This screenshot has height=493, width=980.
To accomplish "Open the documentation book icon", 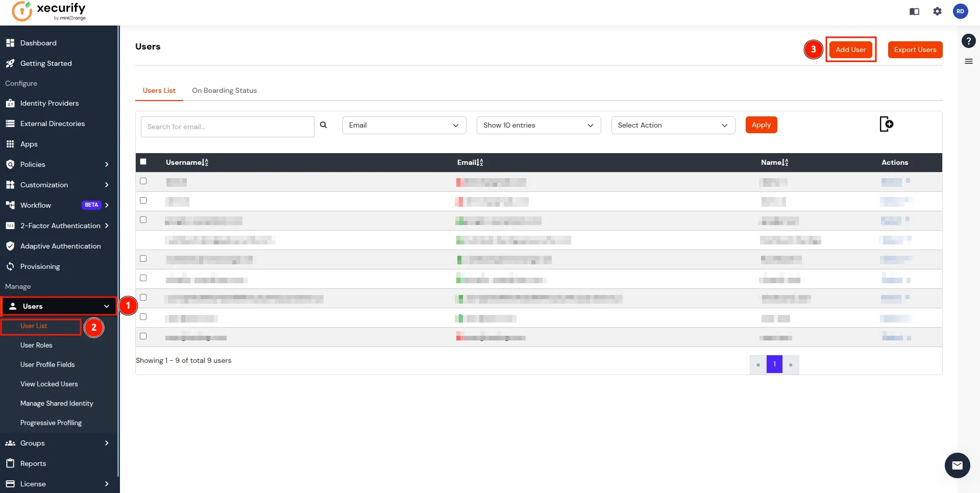I will pyautogui.click(x=914, y=12).
